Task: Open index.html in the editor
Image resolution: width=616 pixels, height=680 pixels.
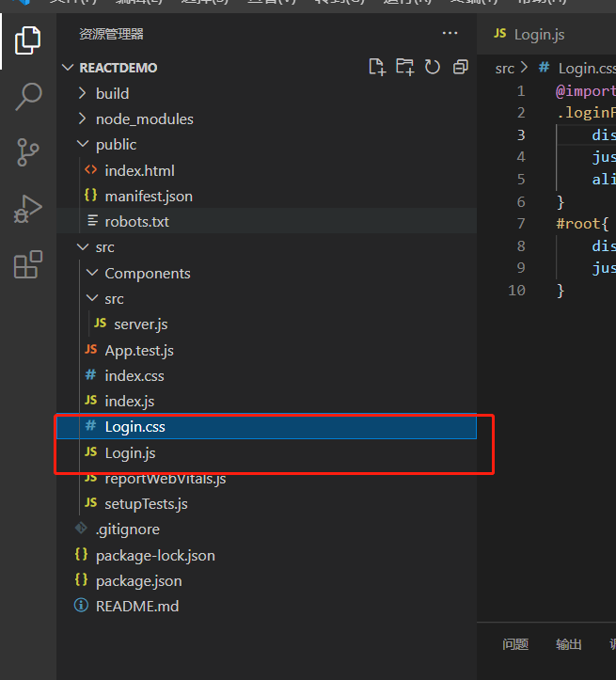Action: click(266, 170)
